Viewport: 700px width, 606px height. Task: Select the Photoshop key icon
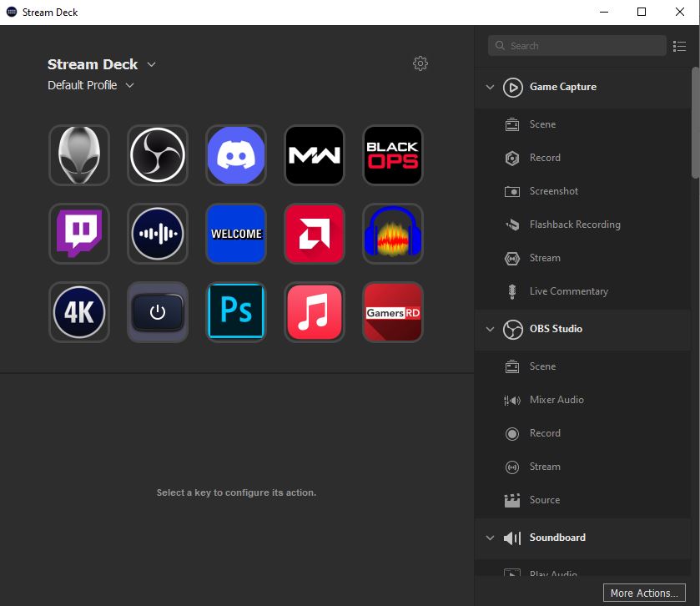236,312
